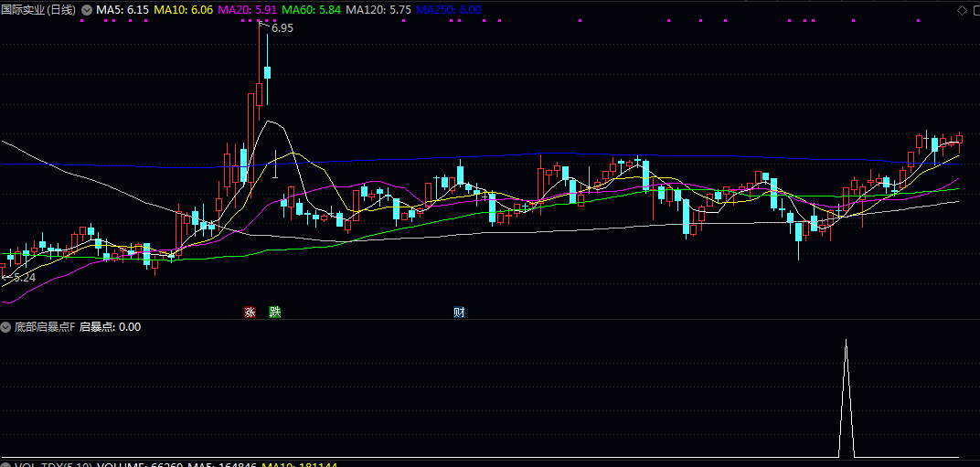Click the yellow MA10: 6.06 label
Image resolution: width=980 pixels, height=467 pixels.
[183, 10]
